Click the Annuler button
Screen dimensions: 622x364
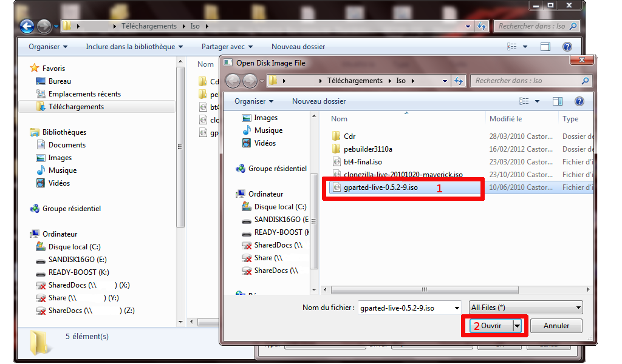pyautogui.click(x=556, y=326)
